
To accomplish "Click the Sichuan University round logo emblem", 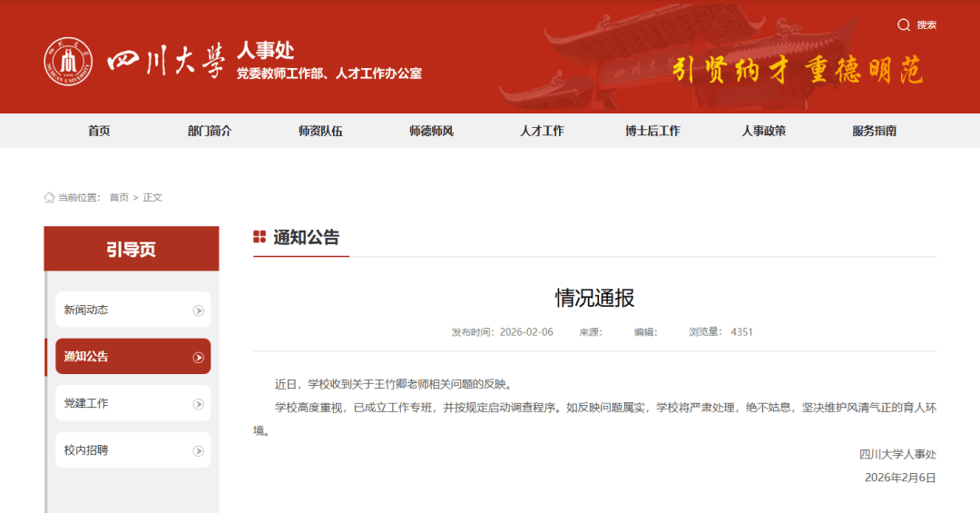I will [68, 63].
